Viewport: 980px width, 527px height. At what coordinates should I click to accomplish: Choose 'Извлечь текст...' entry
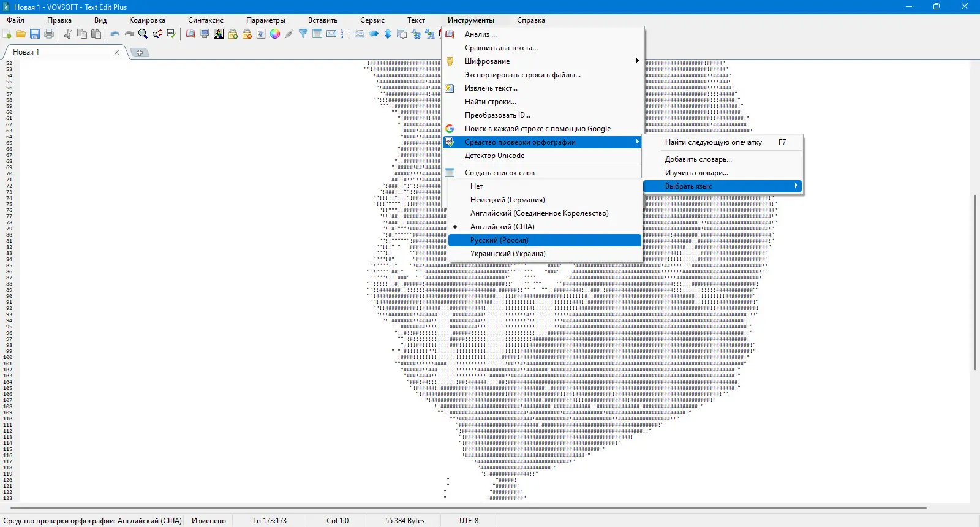542,88
